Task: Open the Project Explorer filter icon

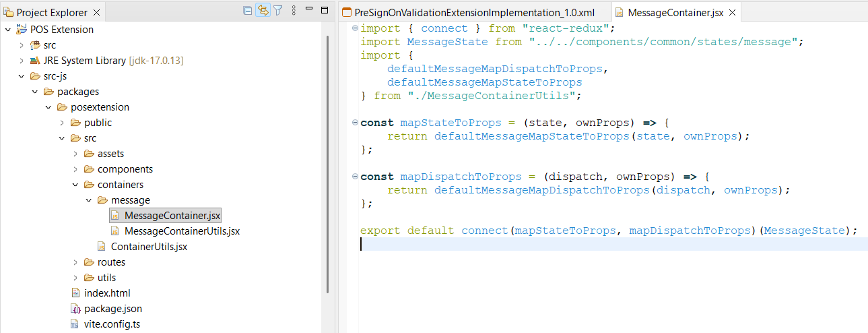Action: pyautogui.click(x=277, y=10)
